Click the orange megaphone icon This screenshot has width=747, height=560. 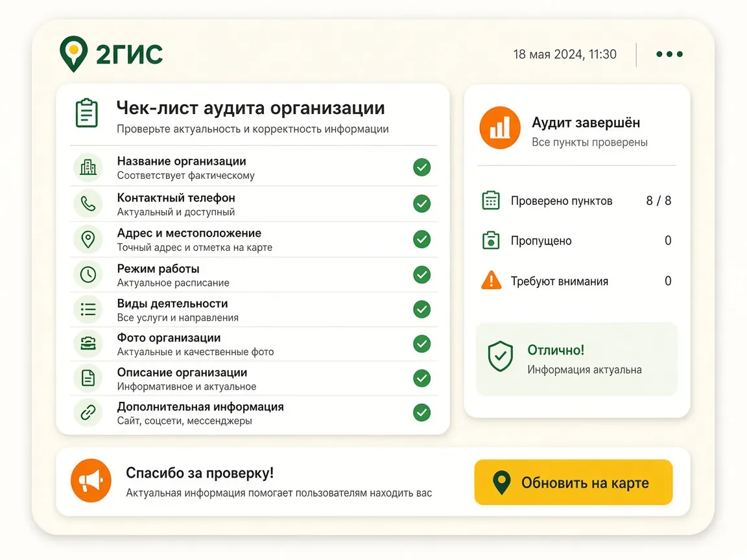click(91, 480)
